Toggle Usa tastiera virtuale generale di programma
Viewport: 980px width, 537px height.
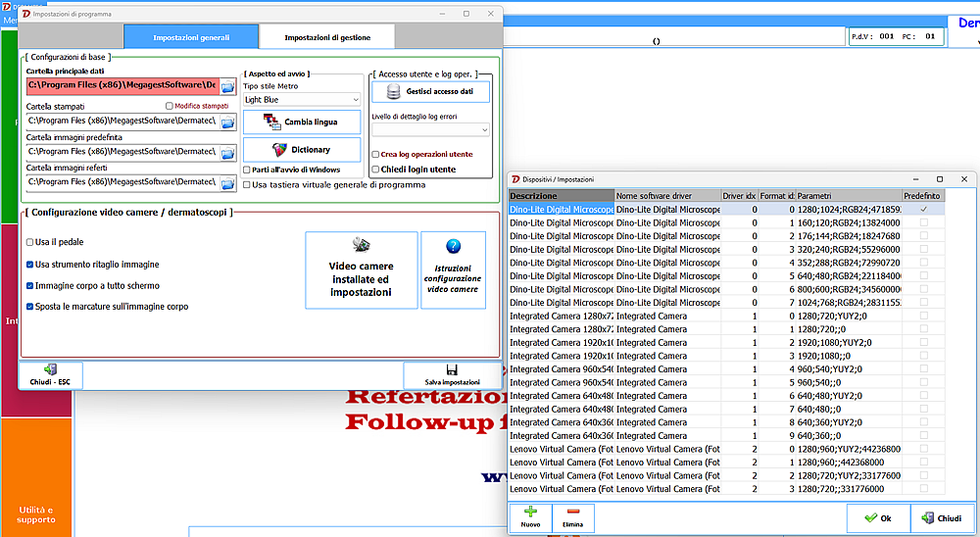(x=246, y=185)
